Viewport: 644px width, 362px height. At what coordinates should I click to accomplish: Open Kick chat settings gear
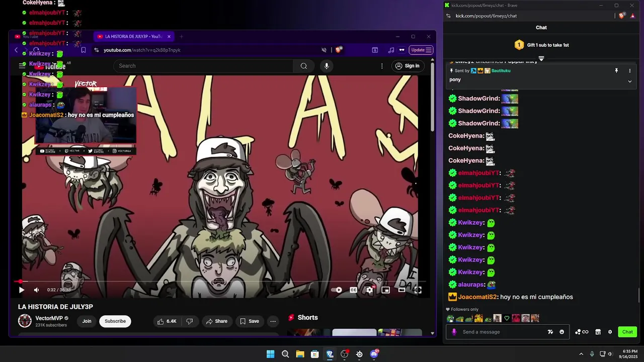pyautogui.click(x=610, y=332)
